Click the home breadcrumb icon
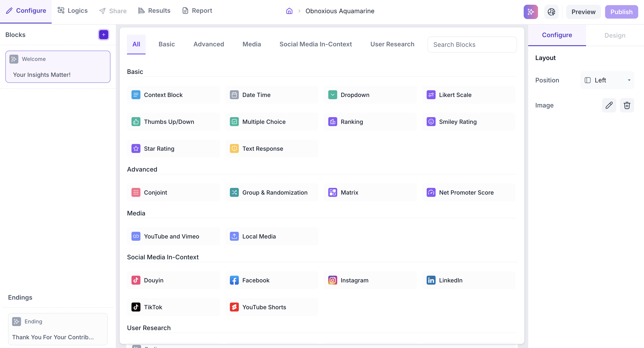Viewport: 644px width, 348px height. point(289,11)
